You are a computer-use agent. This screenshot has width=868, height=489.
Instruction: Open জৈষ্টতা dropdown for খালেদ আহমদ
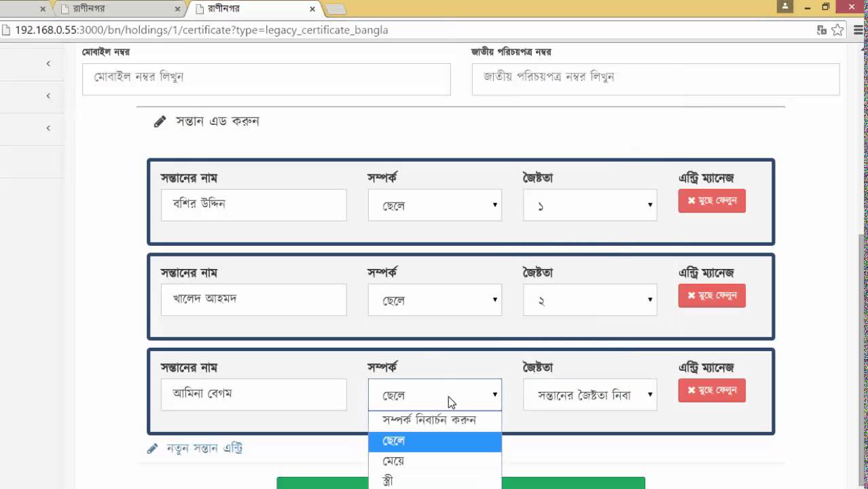coord(590,300)
